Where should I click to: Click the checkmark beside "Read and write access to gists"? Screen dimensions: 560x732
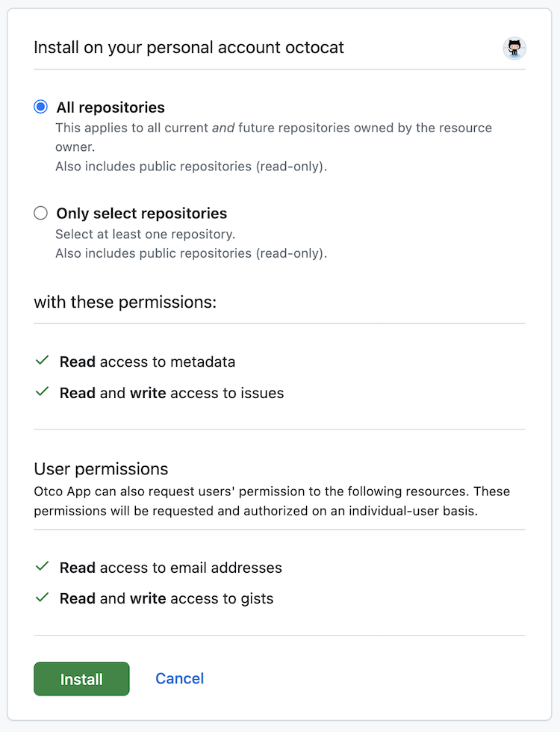pos(42,598)
